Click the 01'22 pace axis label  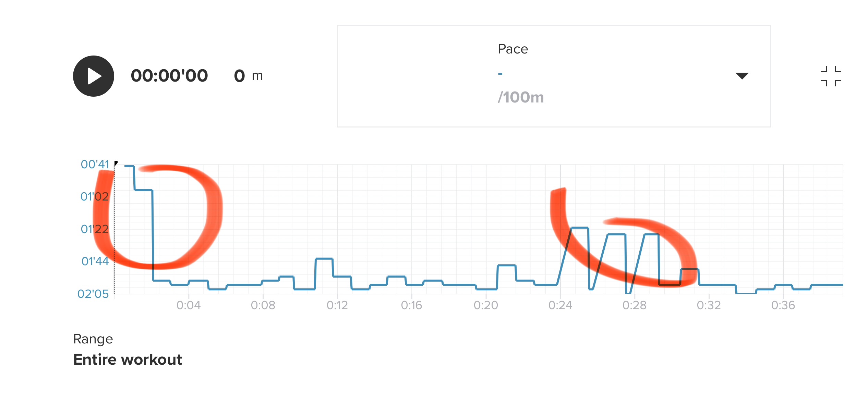[94, 229]
